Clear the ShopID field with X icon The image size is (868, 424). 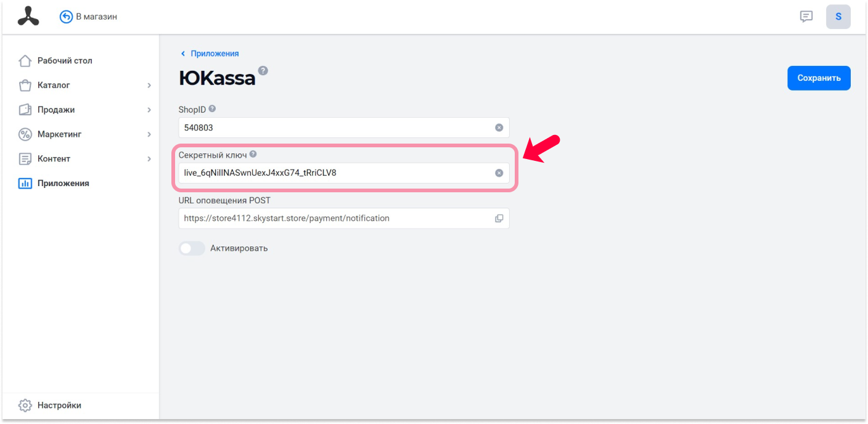pos(499,128)
